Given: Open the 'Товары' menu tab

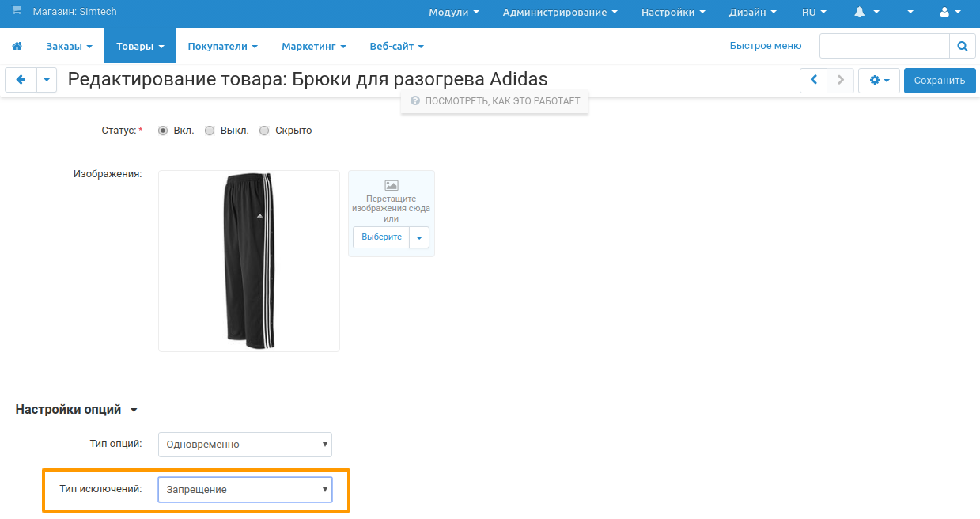Looking at the screenshot, I should pyautogui.click(x=140, y=47).
